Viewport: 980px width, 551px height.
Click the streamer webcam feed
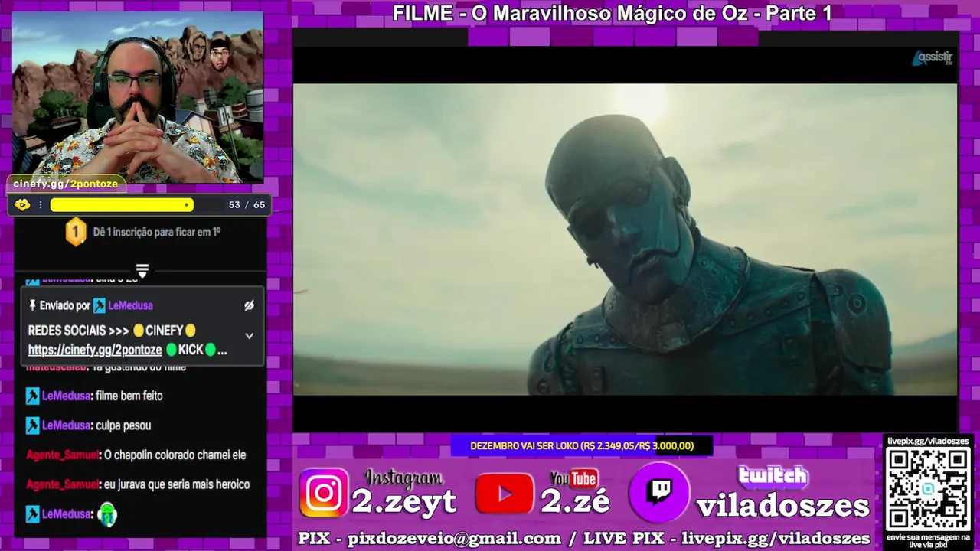click(x=138, y=97)
